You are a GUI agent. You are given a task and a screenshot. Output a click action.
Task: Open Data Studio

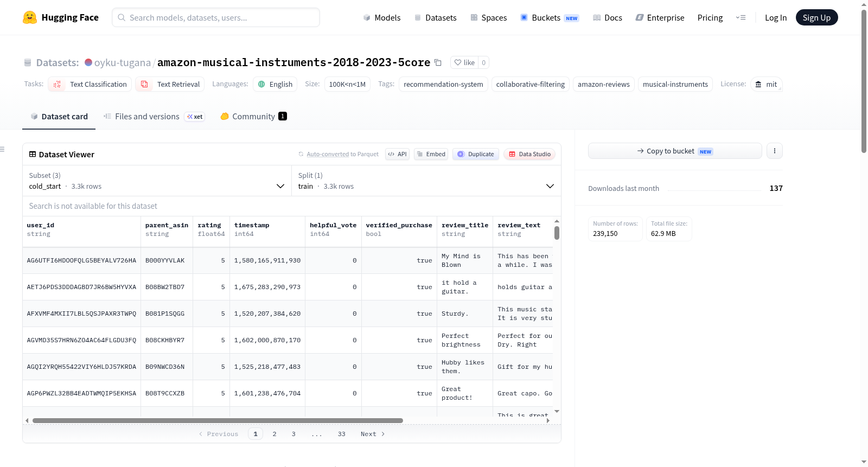tap(529, 154)
